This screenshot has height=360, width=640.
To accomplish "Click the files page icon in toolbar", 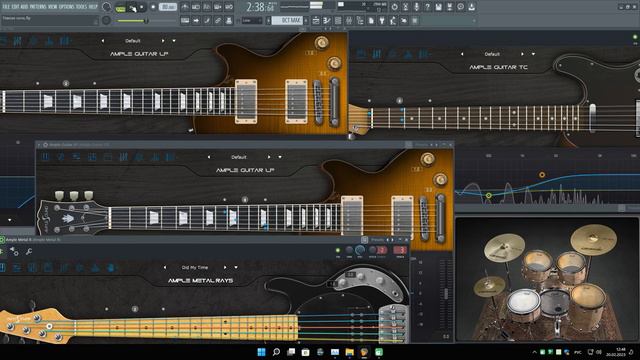I will (371, 20).
